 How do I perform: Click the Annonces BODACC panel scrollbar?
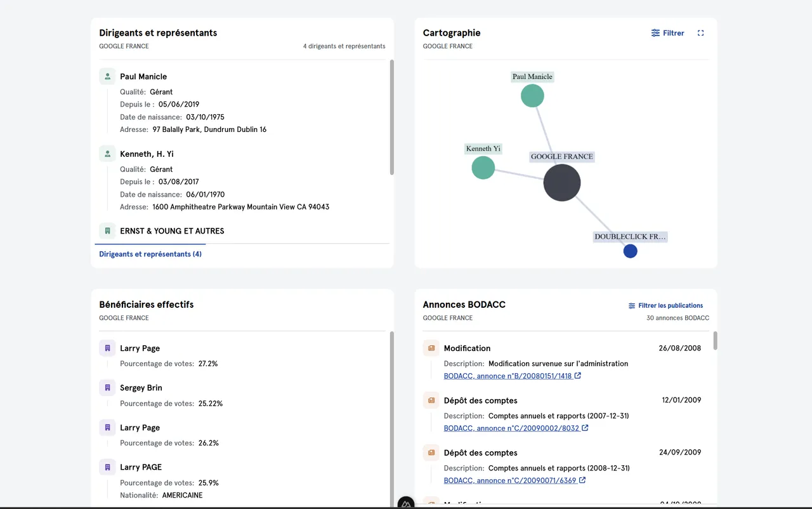(x=716, y=341)
